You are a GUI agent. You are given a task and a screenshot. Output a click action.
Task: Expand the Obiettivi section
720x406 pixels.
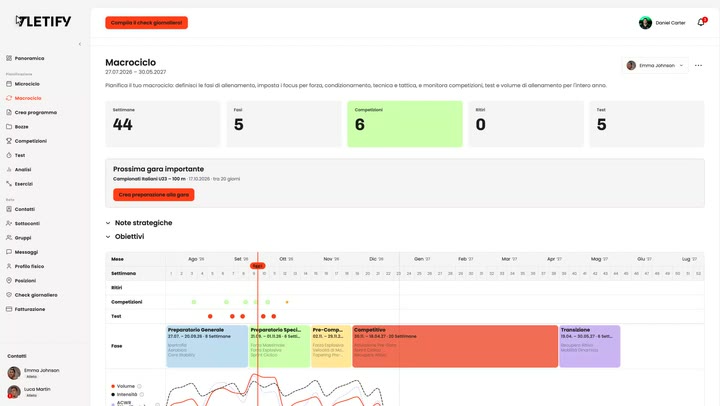pos(125,237)
